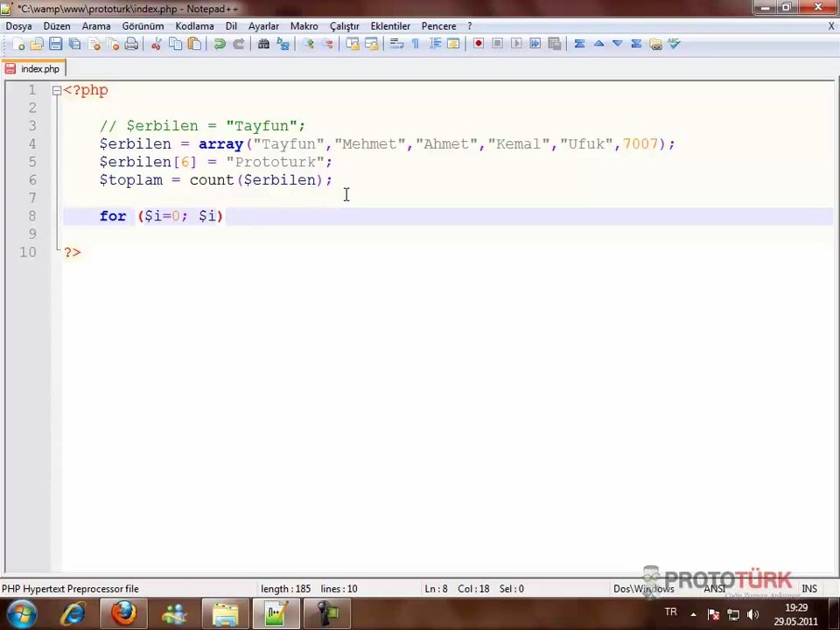Click the synchronize vertical scrolling icon

click(x=353, y=44)
